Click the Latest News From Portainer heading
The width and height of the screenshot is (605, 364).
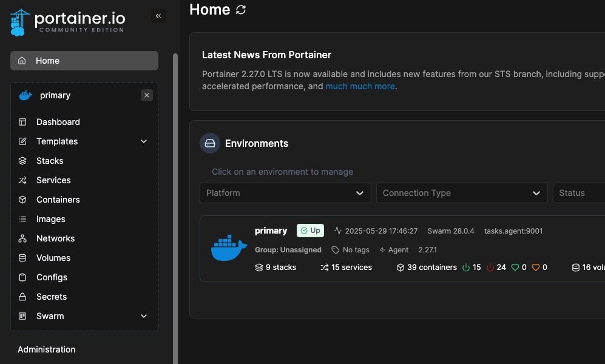(266, 55)
